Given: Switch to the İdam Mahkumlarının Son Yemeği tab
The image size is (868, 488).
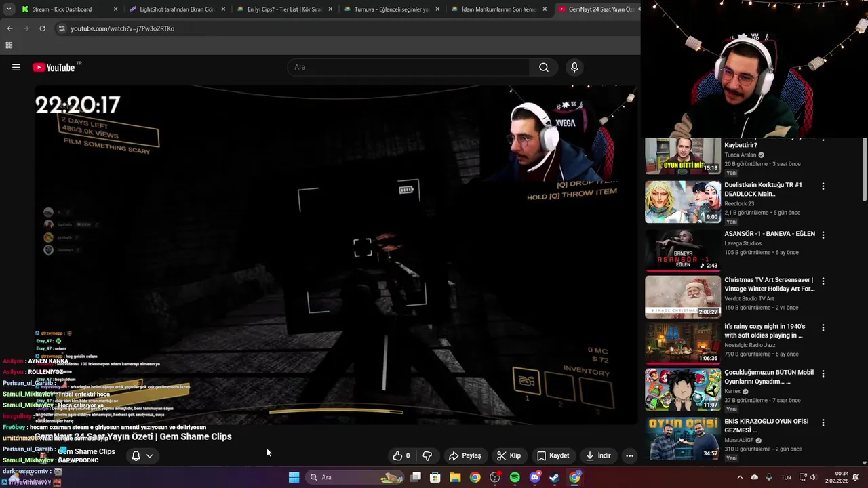Looking at the screenshot, I should pos(498,9).
